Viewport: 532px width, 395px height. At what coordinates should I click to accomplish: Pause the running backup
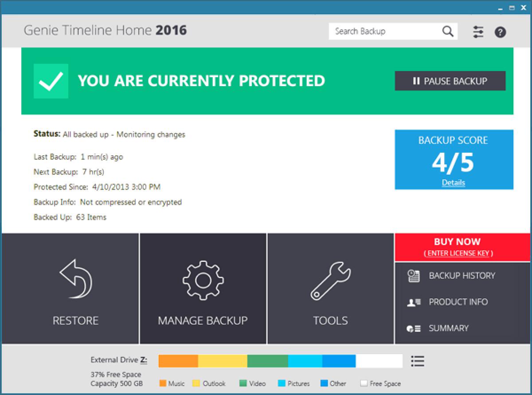450,81
